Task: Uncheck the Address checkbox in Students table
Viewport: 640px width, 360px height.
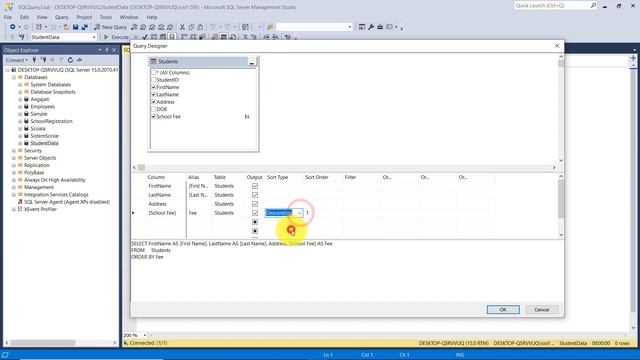Action: point(154,102)
